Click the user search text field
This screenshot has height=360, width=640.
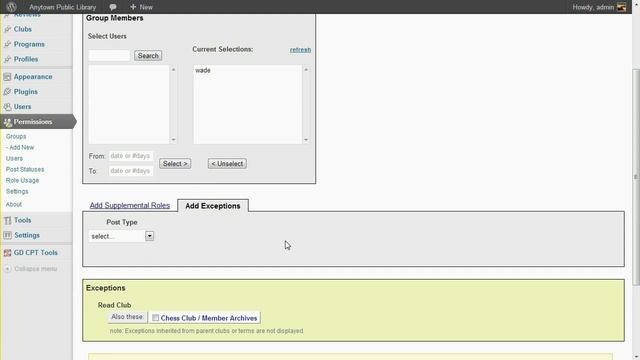click(109, 56)
